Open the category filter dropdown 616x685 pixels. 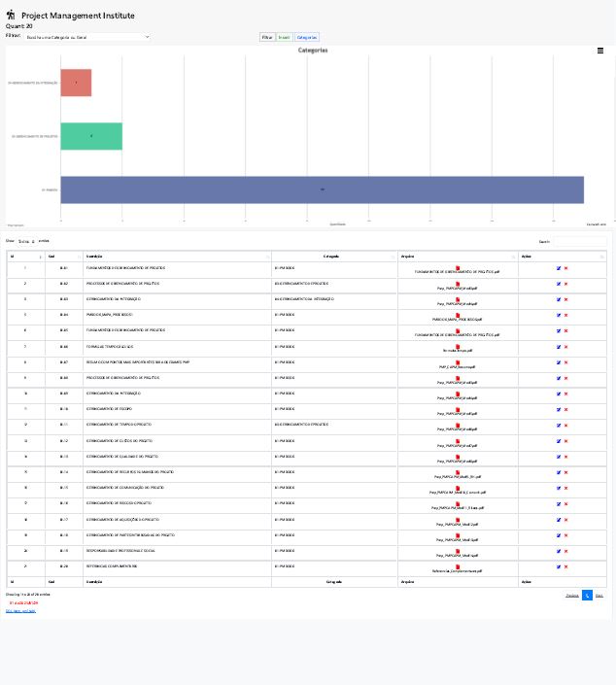86,37
